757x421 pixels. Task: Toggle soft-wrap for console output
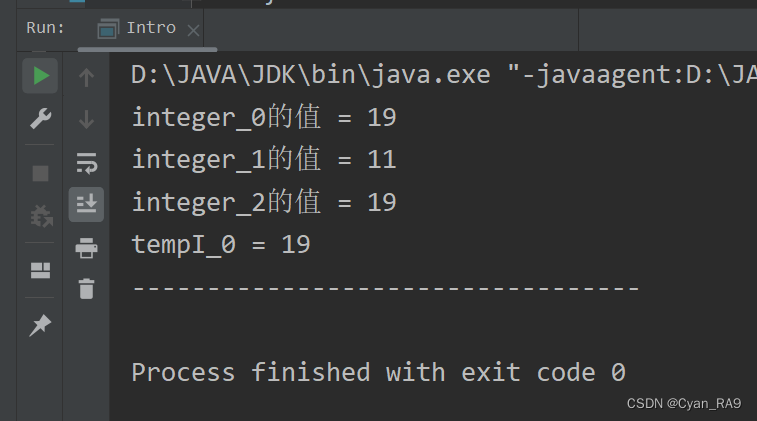click(86, 163)
